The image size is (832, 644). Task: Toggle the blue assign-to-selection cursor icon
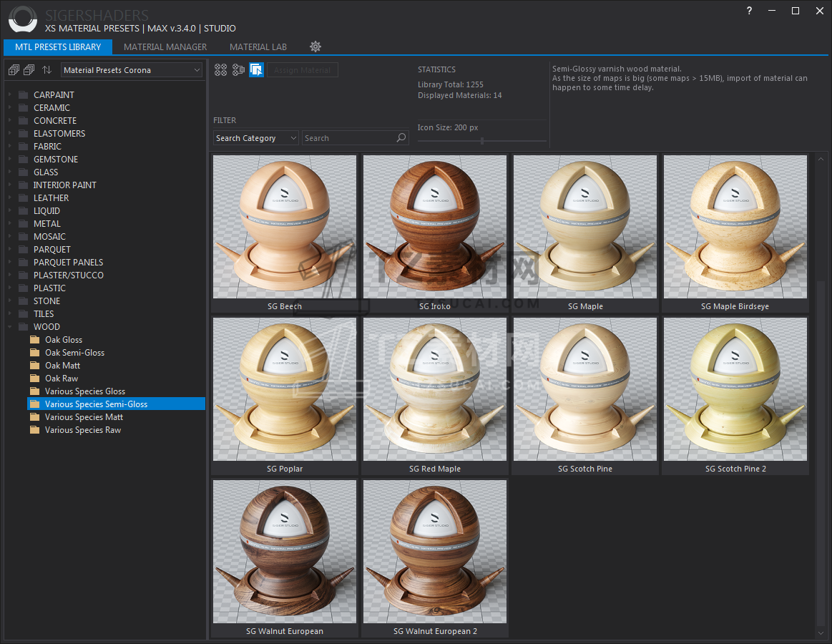(256, 69)
